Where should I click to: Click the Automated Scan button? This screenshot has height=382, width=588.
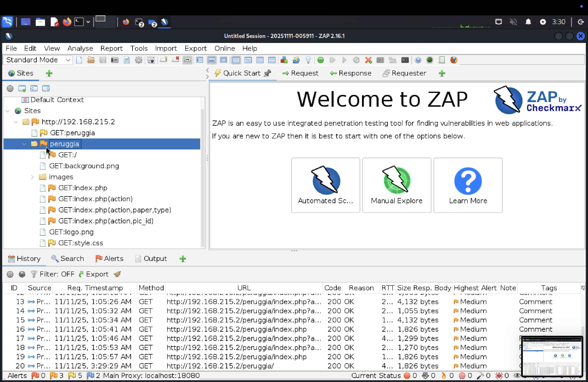pos(325,185)
